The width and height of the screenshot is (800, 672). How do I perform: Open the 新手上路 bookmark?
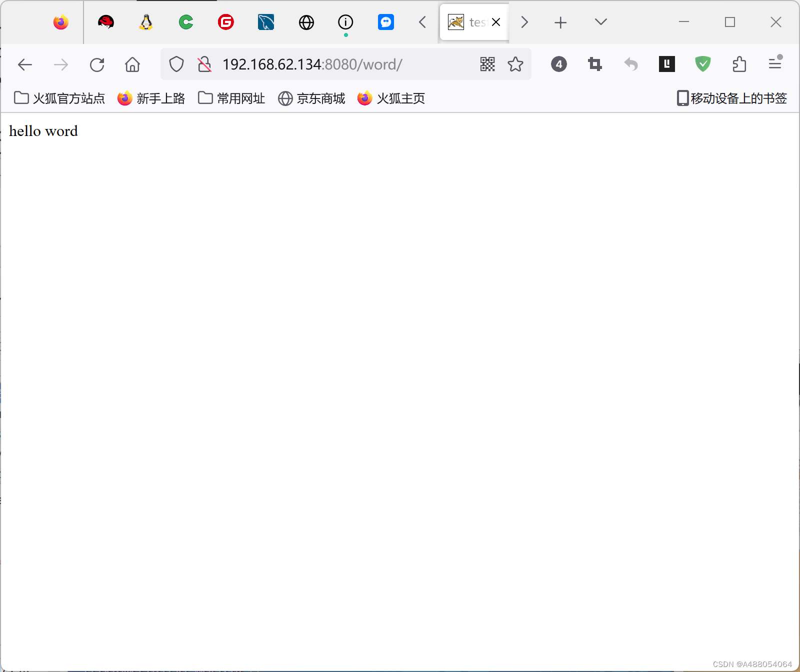click(151, 98)
